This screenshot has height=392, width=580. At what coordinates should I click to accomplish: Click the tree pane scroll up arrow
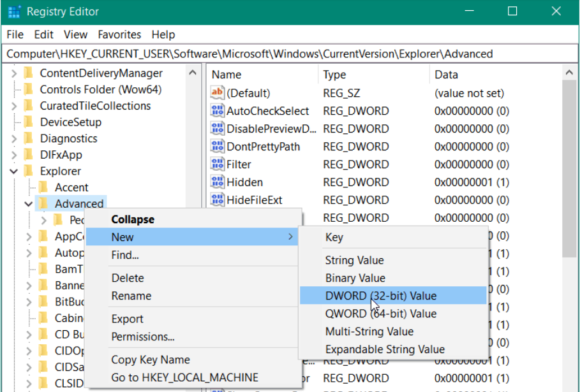(193, 73)
